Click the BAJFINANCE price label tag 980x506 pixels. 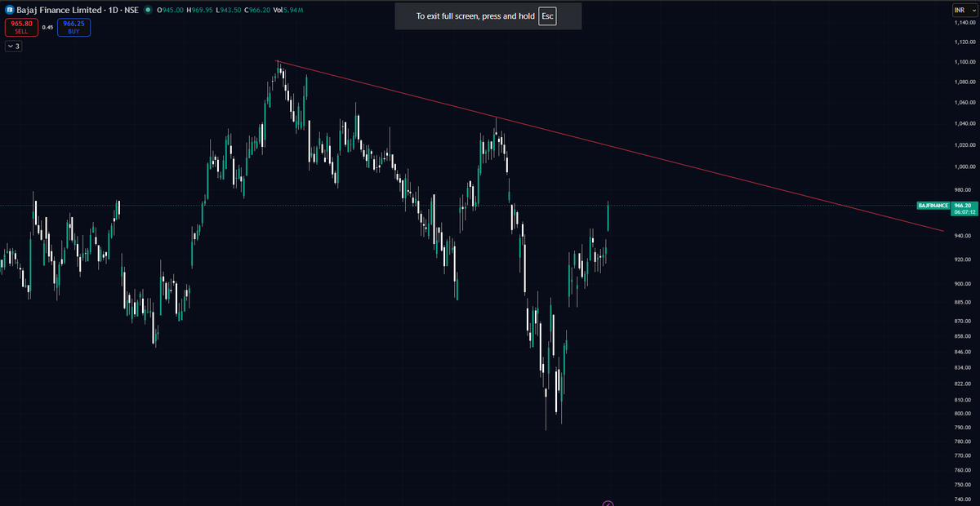tap(933, 206)
